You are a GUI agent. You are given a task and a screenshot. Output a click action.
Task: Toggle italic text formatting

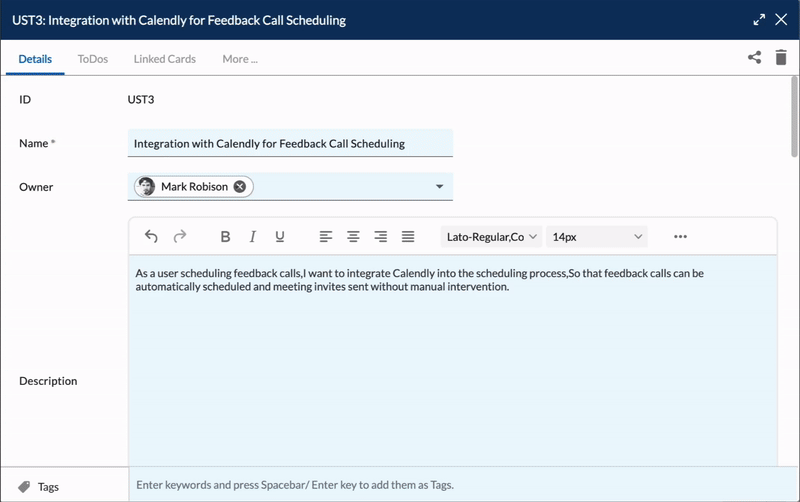point(253,237)
